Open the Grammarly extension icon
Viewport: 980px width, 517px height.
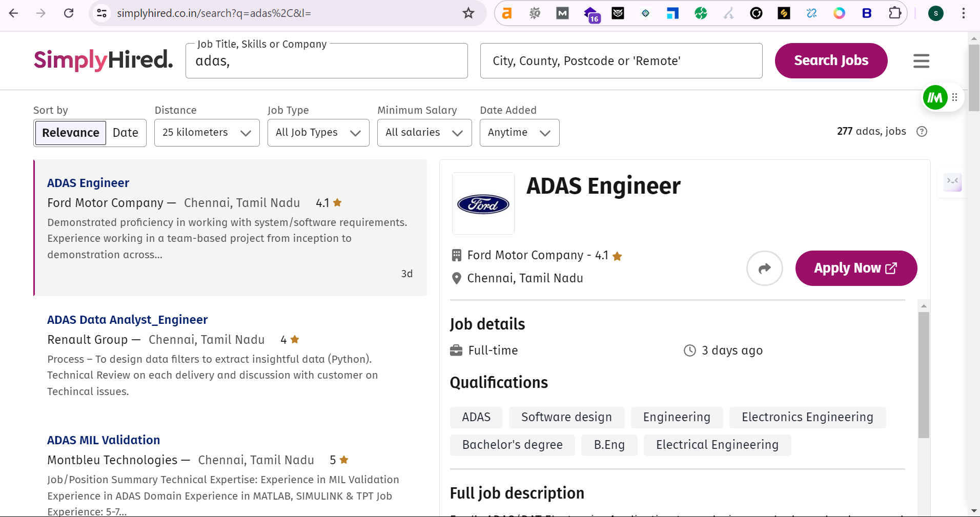pos(757,13)
